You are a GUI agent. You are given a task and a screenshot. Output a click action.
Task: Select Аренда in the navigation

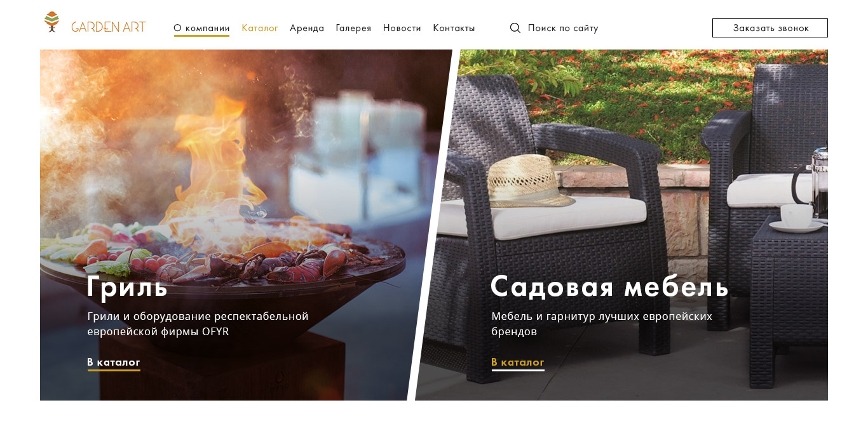click(x=307, y=28)
